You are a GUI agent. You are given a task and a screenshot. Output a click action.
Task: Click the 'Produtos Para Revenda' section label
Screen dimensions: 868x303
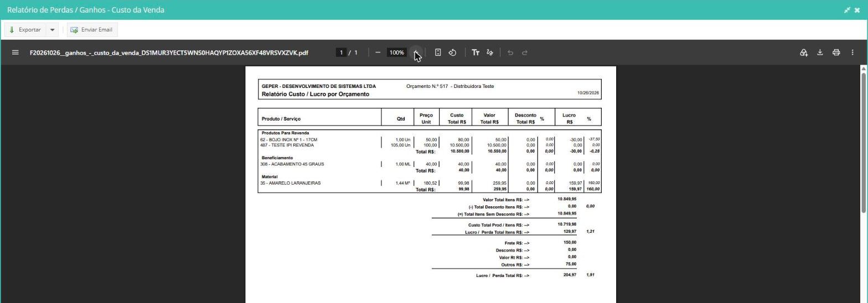point(285,133)
